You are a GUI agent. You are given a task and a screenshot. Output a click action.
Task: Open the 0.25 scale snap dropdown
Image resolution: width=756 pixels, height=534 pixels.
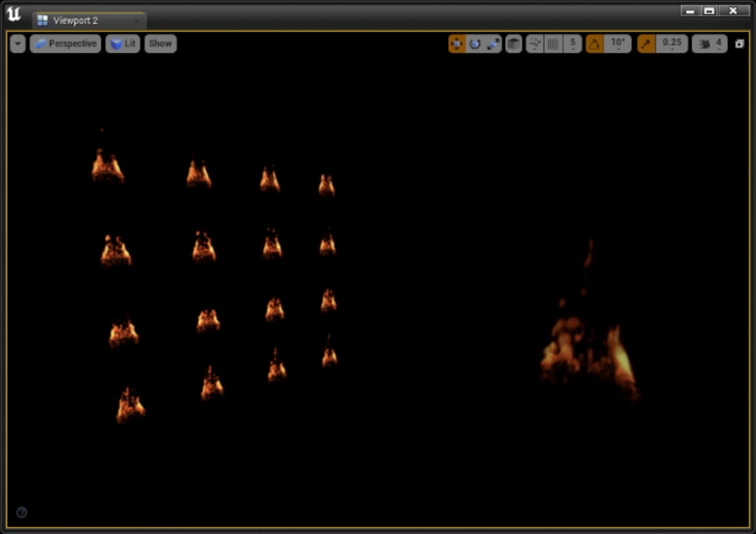672,43
